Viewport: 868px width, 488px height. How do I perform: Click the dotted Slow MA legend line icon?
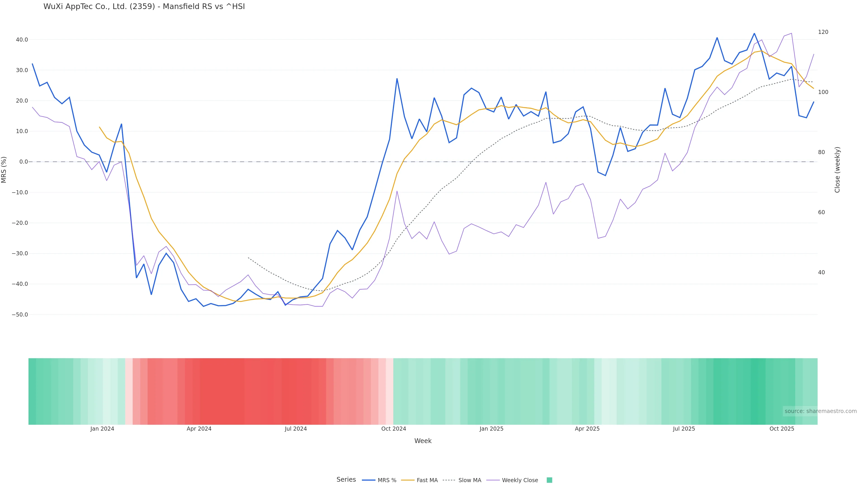[x=449, y=480]
